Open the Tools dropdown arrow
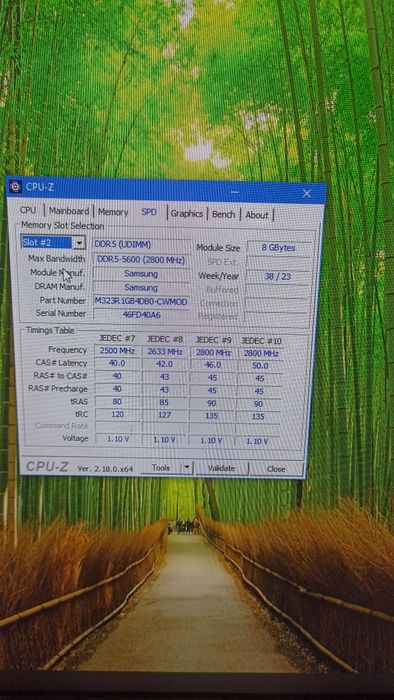This screenshot has width=394, height=700. pyautogui.click(x=187, y=468)
